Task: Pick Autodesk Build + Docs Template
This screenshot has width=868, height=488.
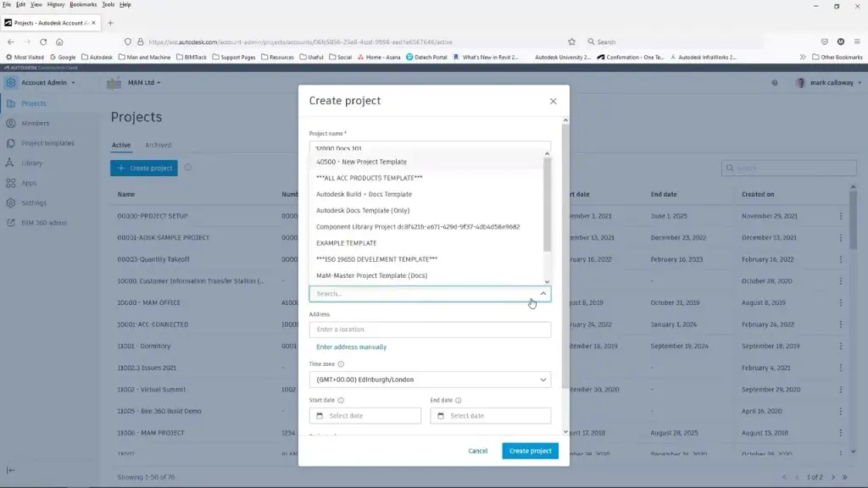Action: pyautogui.click(x=426, y=194)
